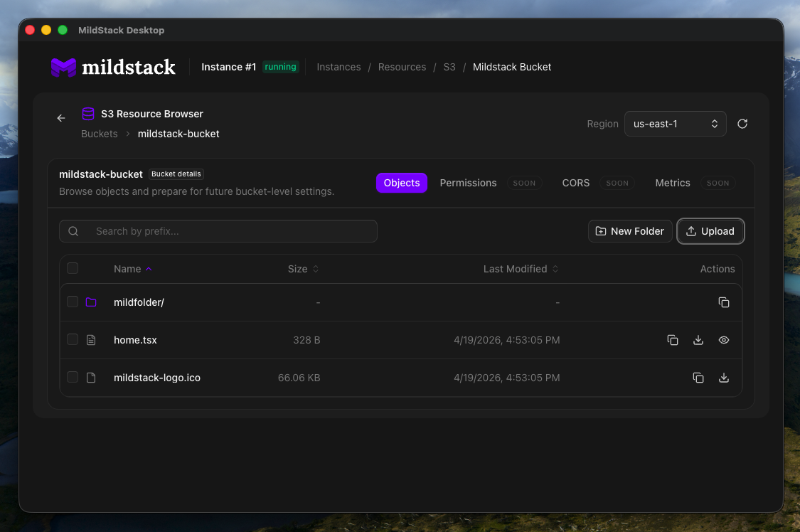Go to Instances breadcrumb
The width and height of the screenshot is (800, 532).
(338, 68)
